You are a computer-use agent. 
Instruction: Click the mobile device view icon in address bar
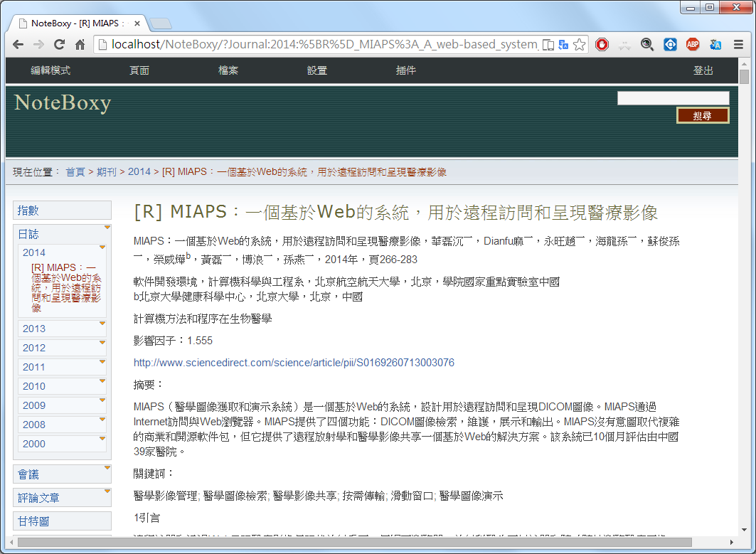[548, 44]
